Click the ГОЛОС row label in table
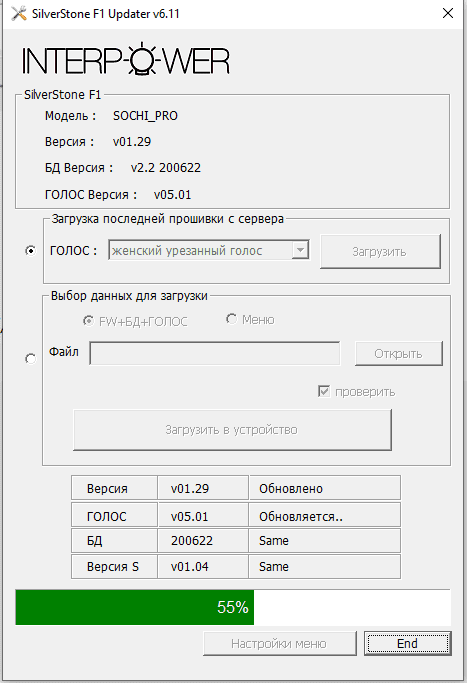Viewport: 467px width, 683px height. coord(114,516)
